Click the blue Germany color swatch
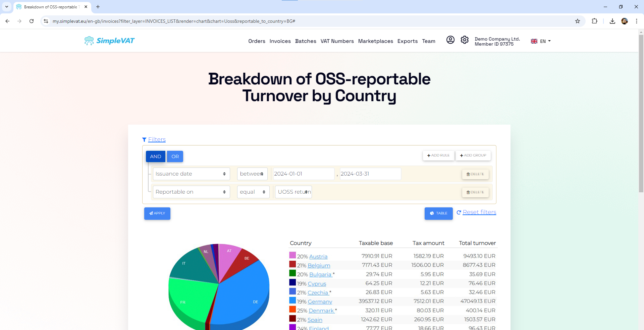This screenshot has width=644, height=330. coord(292,301)
